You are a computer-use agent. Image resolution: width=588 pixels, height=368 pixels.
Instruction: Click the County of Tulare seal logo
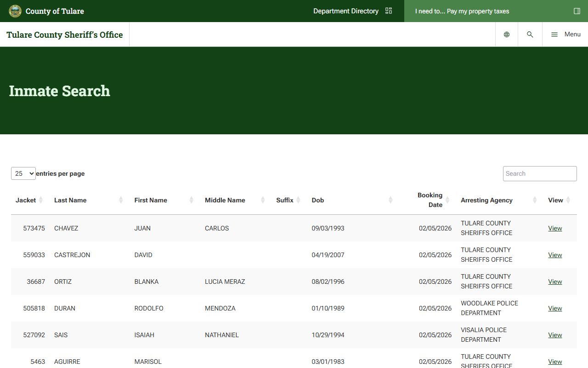click(x=15, y=11)
